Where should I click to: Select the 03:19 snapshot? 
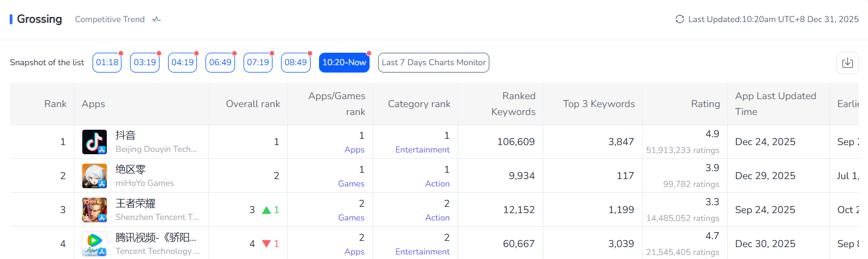(x=145, y=62)
